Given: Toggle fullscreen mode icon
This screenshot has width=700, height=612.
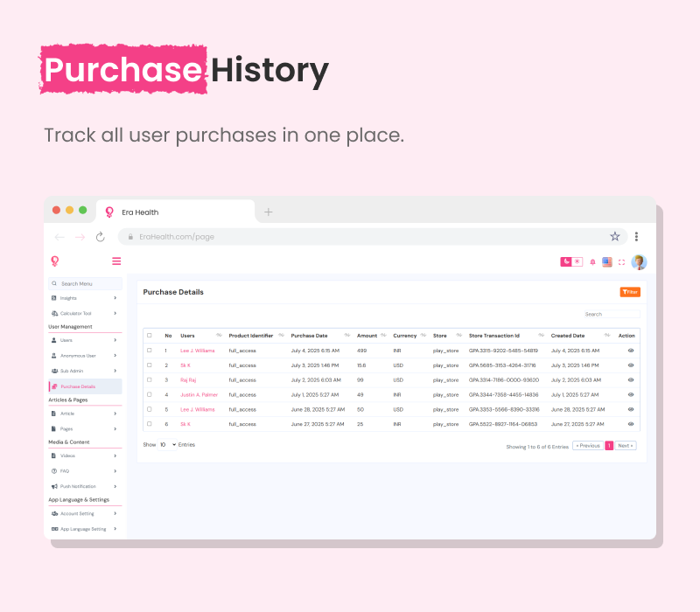Looking at the screenshot, I should click(621, 262).
